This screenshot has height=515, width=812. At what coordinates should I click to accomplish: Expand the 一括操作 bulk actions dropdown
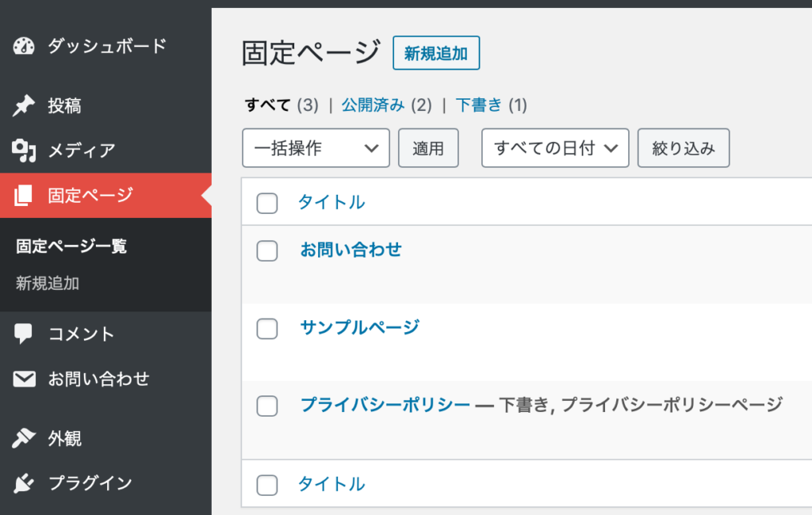(316, 148)
